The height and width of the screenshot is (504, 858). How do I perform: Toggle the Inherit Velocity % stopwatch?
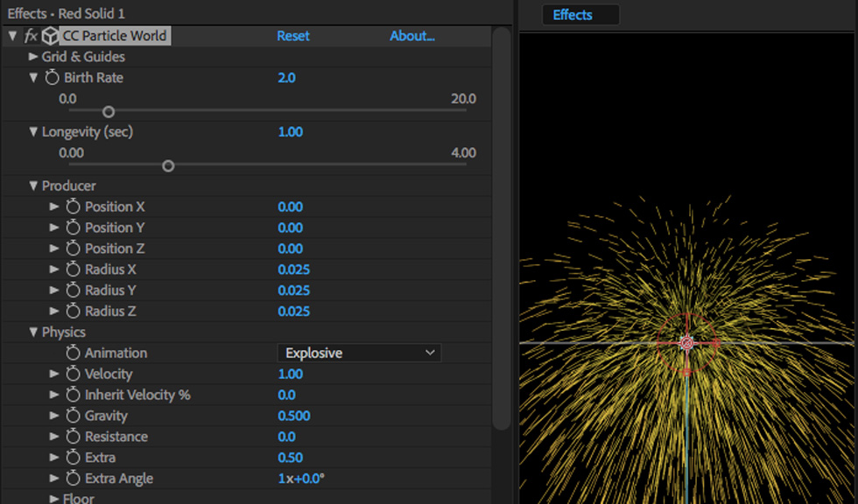tap(73, 395)
